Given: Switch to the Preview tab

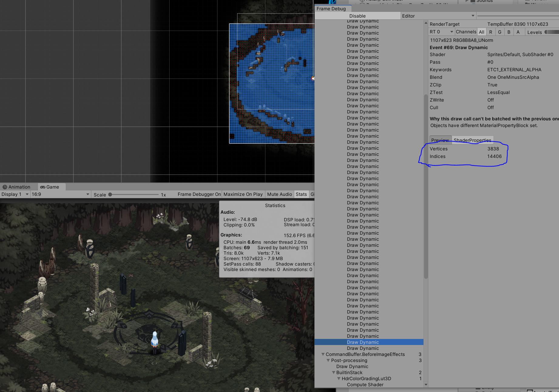Looking at the screenshot, I should tap(440, 140).
